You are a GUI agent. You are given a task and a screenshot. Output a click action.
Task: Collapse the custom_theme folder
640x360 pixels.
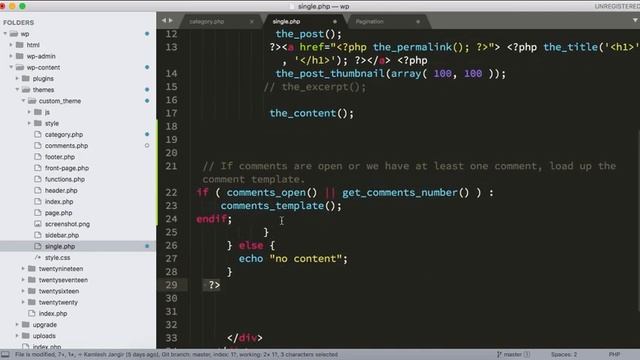click(x=23, y=100)
